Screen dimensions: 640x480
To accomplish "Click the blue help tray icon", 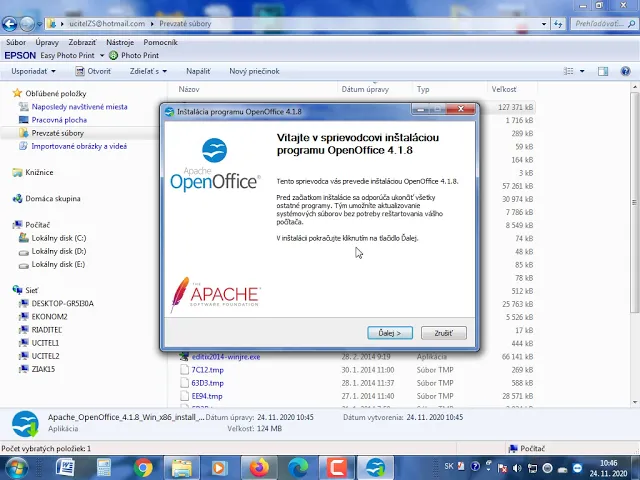I will [475, 466].
